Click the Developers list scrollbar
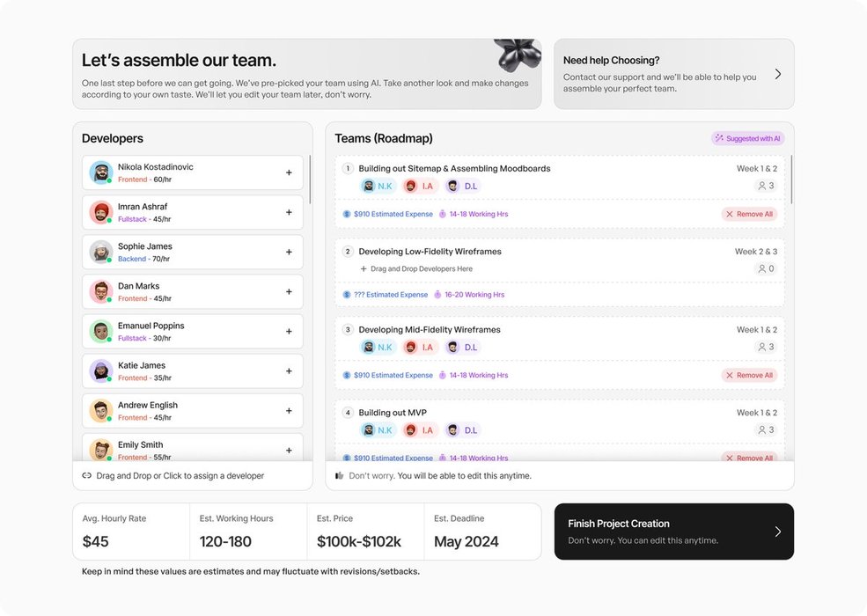 [x=310, y=180]
